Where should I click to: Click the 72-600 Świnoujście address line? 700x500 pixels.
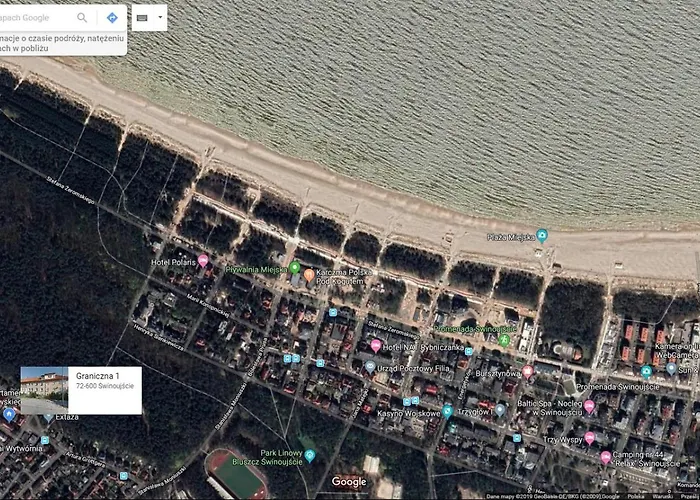click(104, 386)
